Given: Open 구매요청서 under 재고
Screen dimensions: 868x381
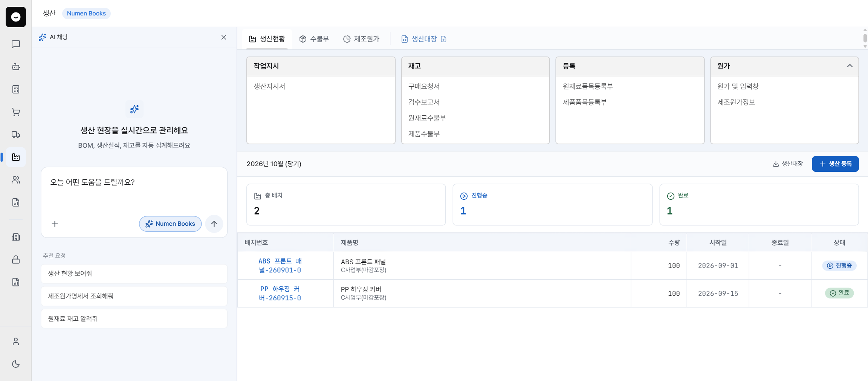Looking at the screenshot, I should tap(424, 86).
